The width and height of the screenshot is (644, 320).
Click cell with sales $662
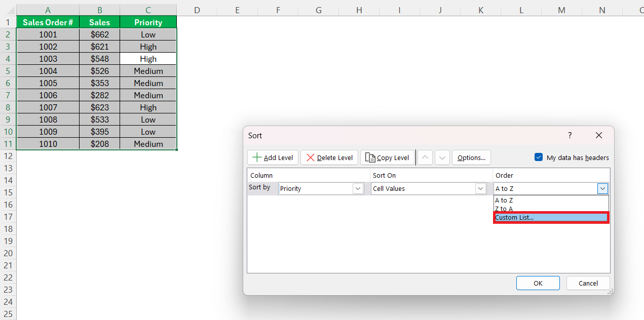point(100,34)
